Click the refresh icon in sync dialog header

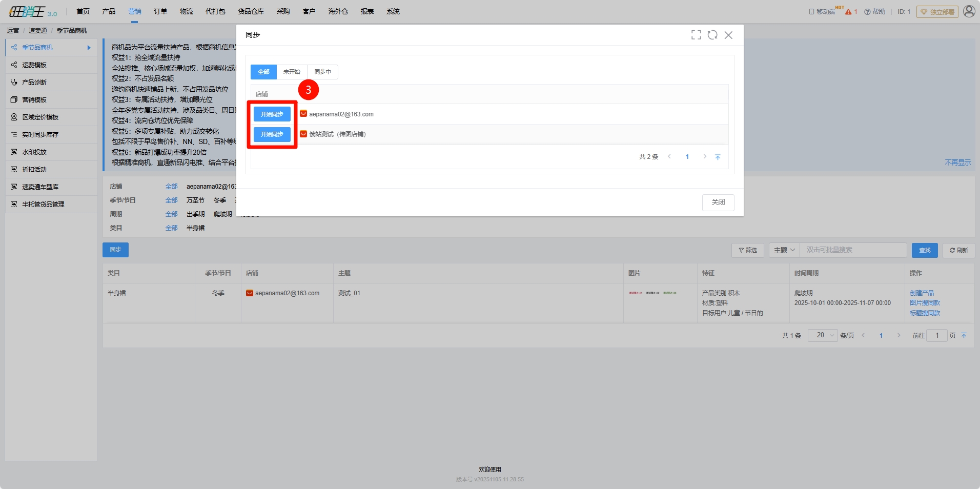[712, 35]
